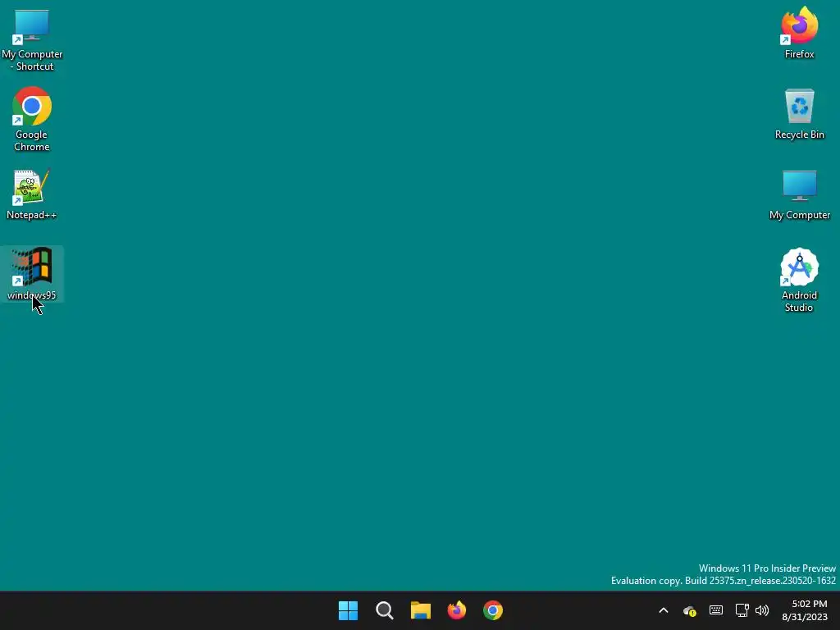The height and width of the screenshot is (630, 840).
Task: Open the clock showing 5:02 PM
Action: 805,610
